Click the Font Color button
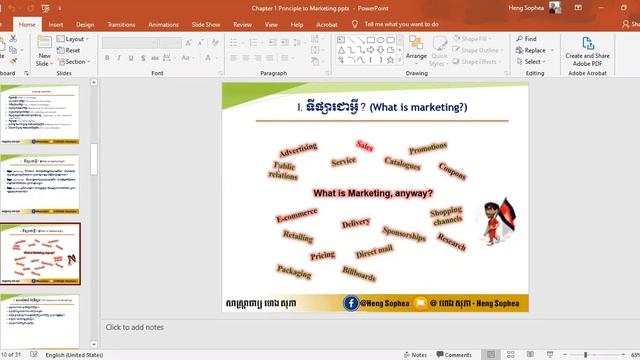The image size is (640, 360). tap(208, 58)
